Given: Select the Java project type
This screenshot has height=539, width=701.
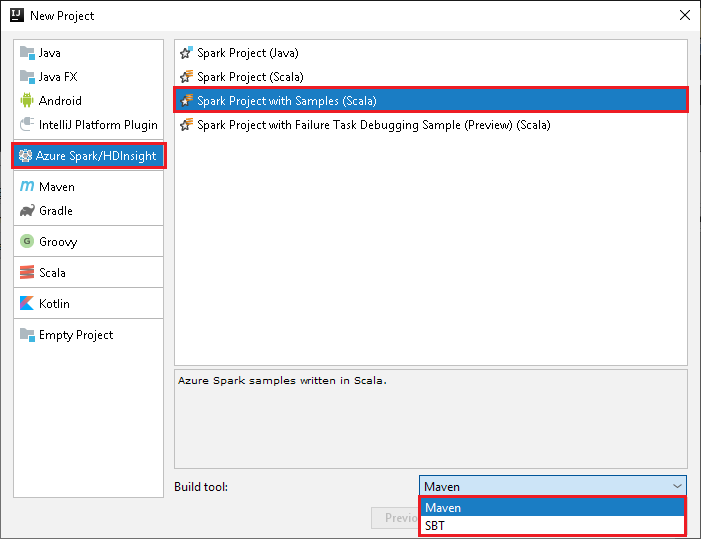Looking at the screenshot, I should tap(89, 53).
